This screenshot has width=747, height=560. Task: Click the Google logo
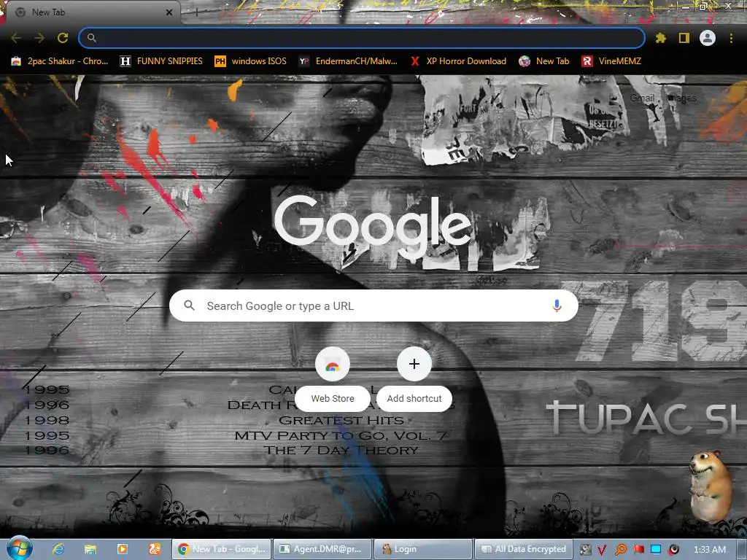[373, 227]
